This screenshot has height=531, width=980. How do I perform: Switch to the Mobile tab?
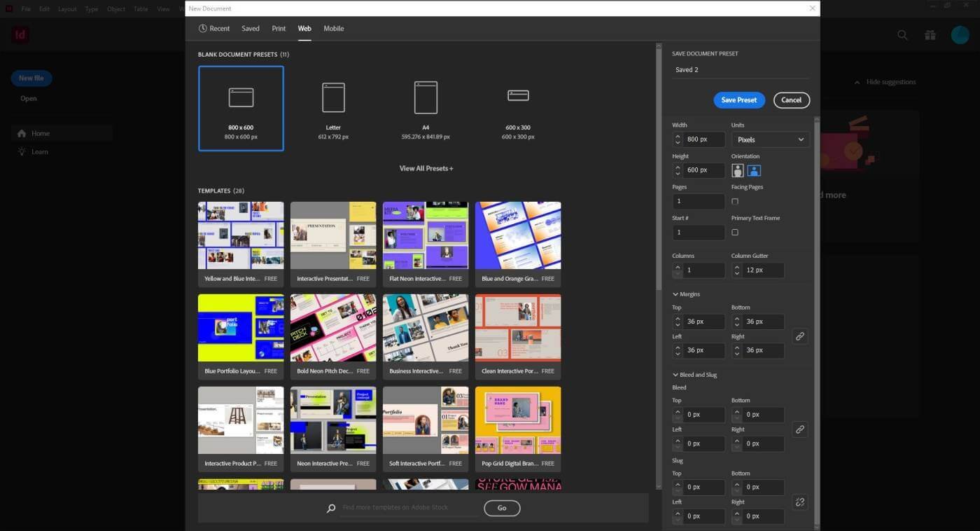pyautogui.click(x=333, y=29)
